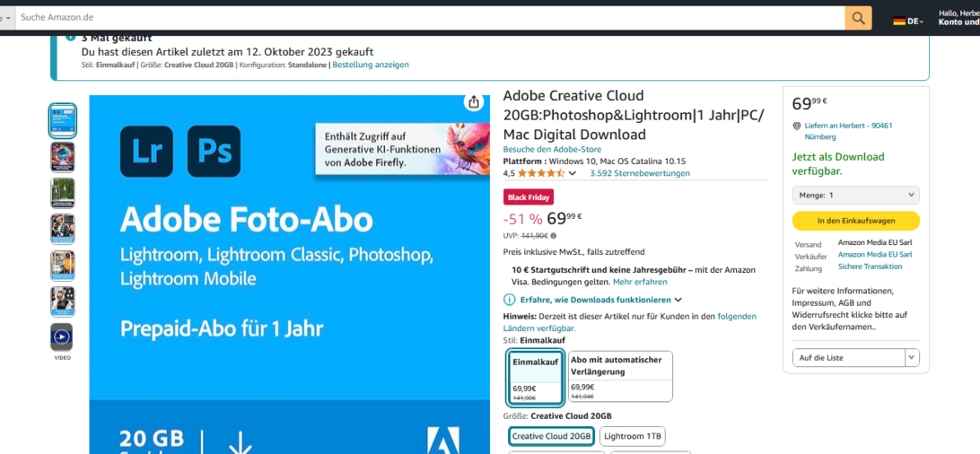Click the orange search magnifier button

[x=858, y=18]
